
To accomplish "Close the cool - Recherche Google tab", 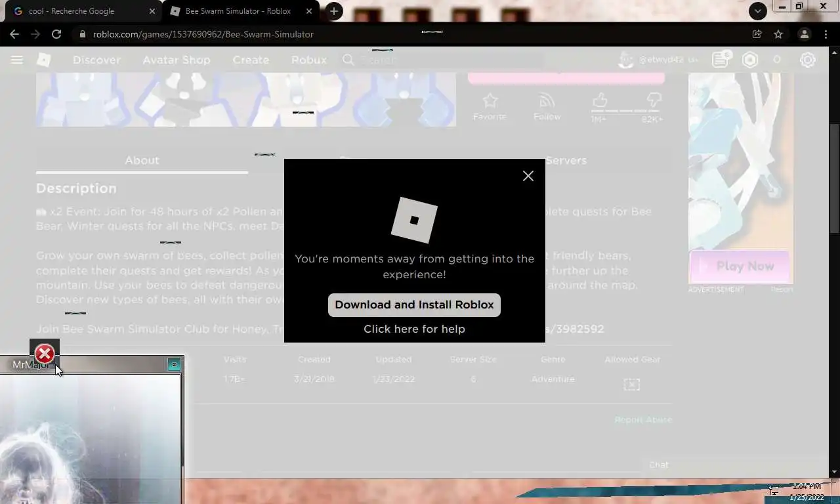I will [x=152, y=11].
